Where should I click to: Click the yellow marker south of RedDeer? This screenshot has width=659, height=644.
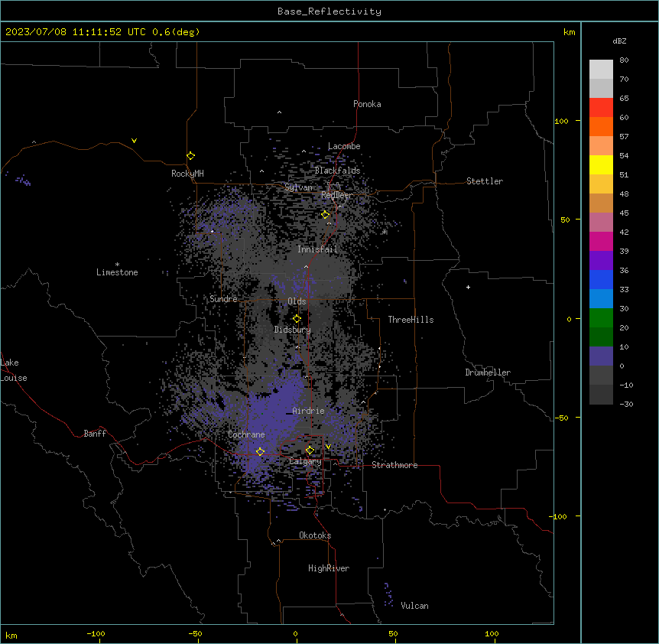[x=326, y=215]
